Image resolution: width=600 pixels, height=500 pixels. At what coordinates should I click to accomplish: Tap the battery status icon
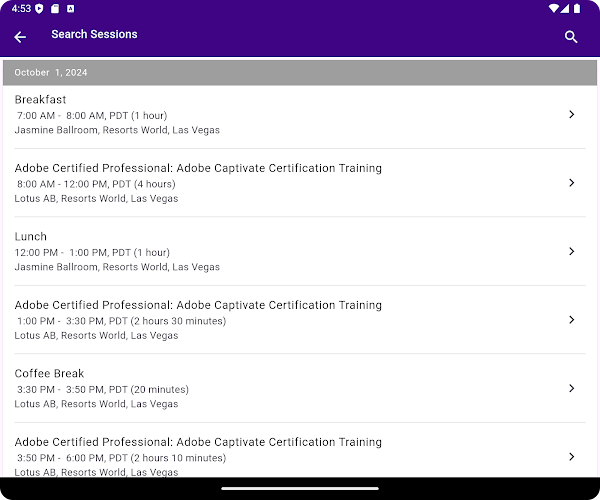tap(584, 8)
